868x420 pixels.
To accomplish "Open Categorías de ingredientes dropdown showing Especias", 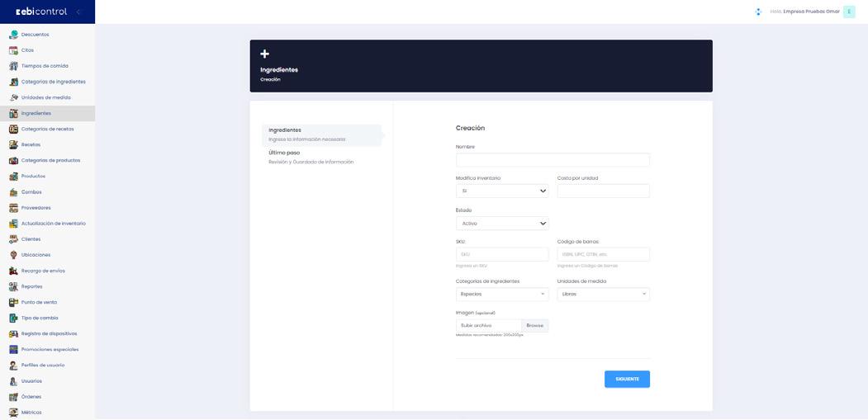I will click(502, 295).
